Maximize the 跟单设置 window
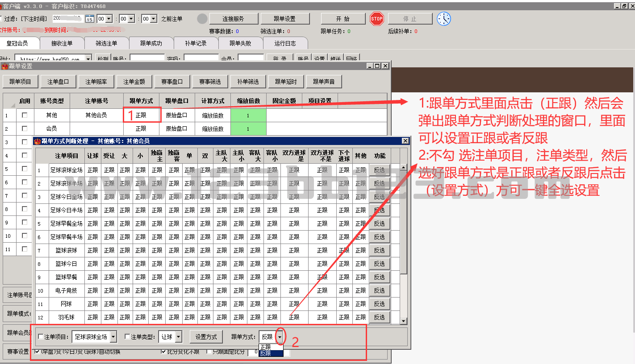This screenshot has width=635, height=364. tap(377, 66)
